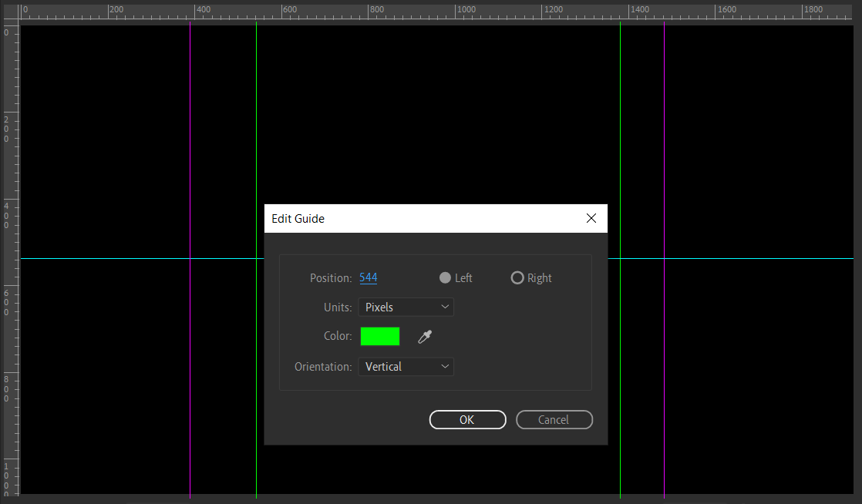
Task: Open the Orientation dropdown showing Vertical
Action: (406, 366)
